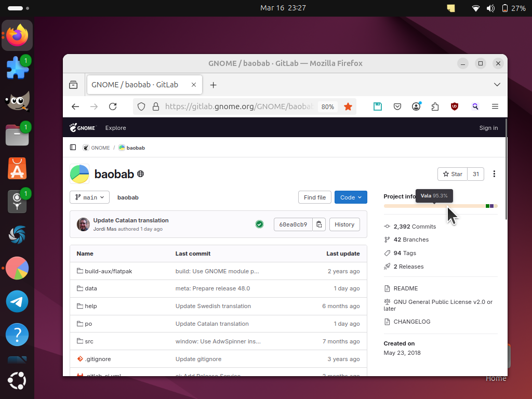Open commit History
This screenshot has width=532, height=399.
point(344,224)
